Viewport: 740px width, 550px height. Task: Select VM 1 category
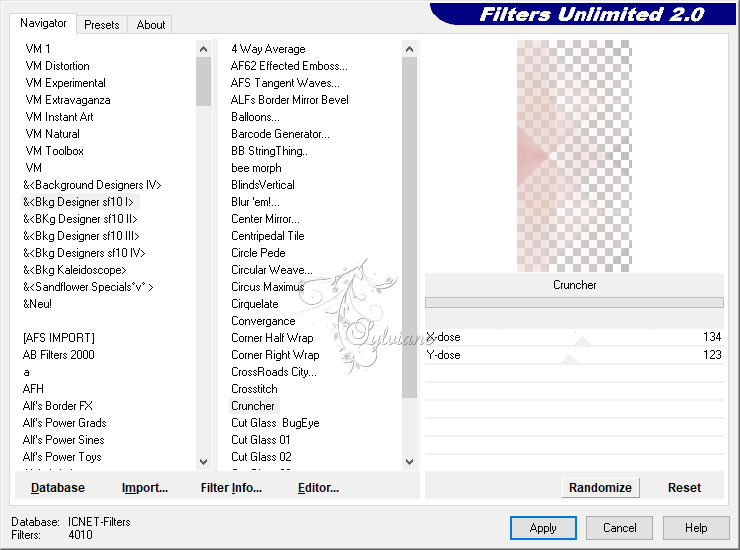(x=38, y=49)
